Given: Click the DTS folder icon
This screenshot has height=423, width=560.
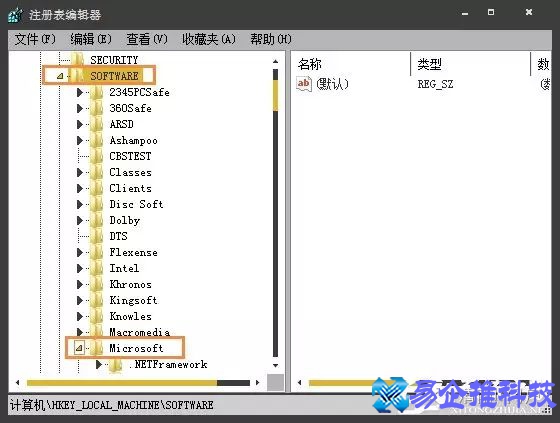Looking at the screenshot, I should coord(97,236).
